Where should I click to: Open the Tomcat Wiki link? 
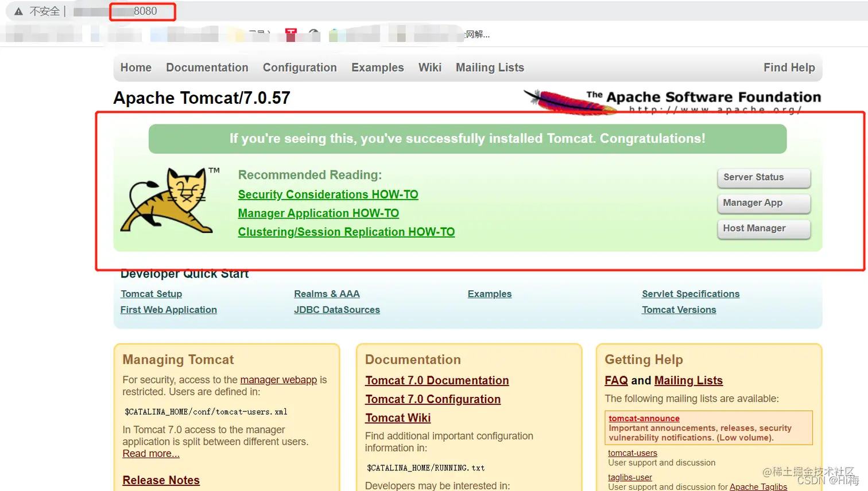pyautogui.click(x=398, y=418)
